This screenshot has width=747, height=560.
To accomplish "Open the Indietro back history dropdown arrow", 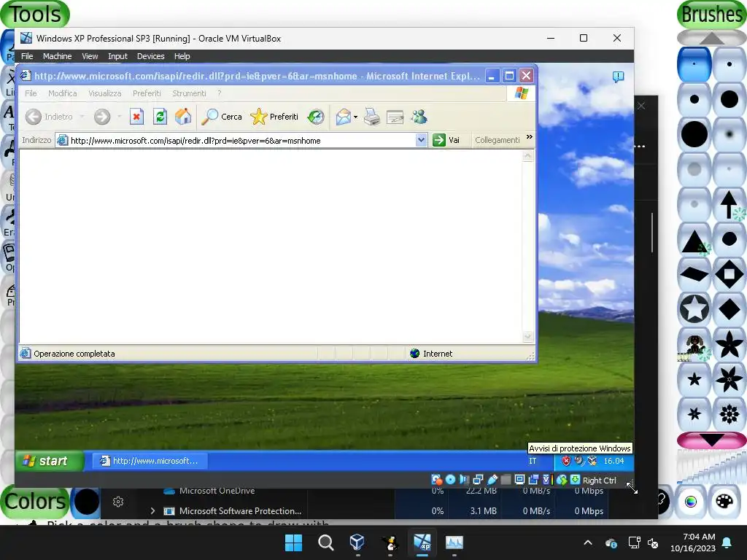I will (x=82, y=117).
